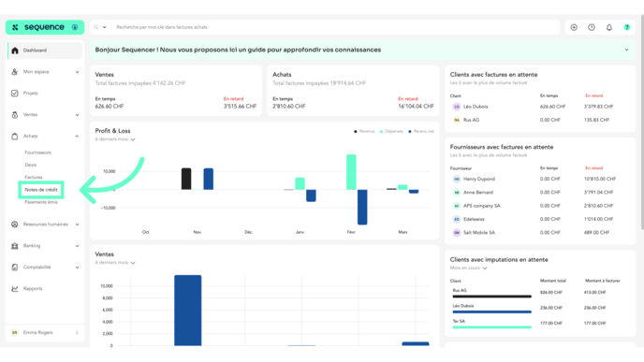
Task: Expand the Comptabilité menu chevron
Action: click(77, 268)
